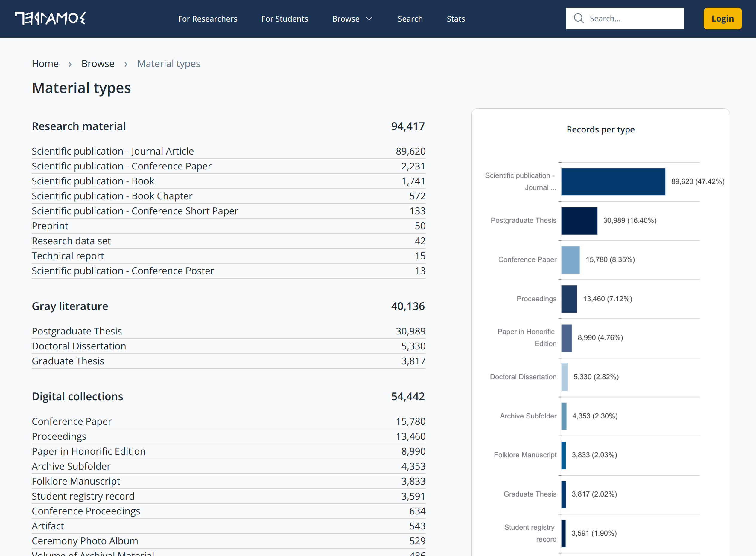Open Conference Proceedings list row
This screenshot has width=756, height=556.
(228, 511)
